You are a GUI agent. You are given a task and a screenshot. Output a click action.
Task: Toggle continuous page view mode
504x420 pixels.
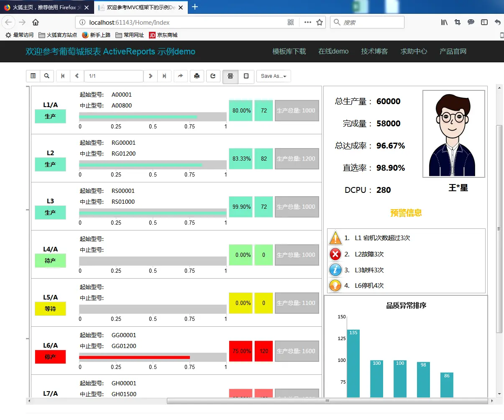[230, 76]
